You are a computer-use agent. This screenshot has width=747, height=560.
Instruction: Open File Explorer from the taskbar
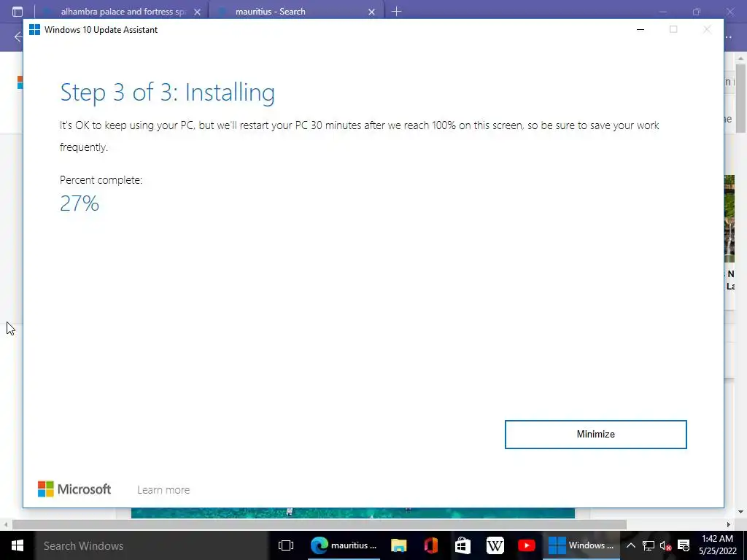click(x=399, y=545)
